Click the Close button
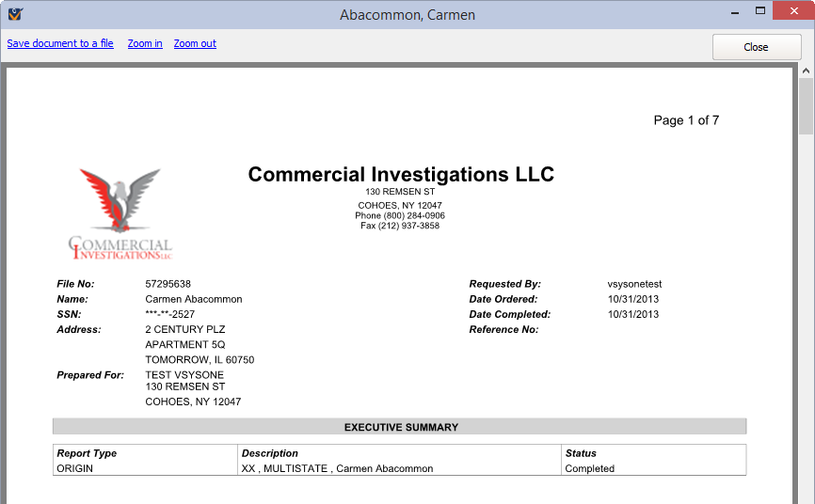 pos(757,47)
